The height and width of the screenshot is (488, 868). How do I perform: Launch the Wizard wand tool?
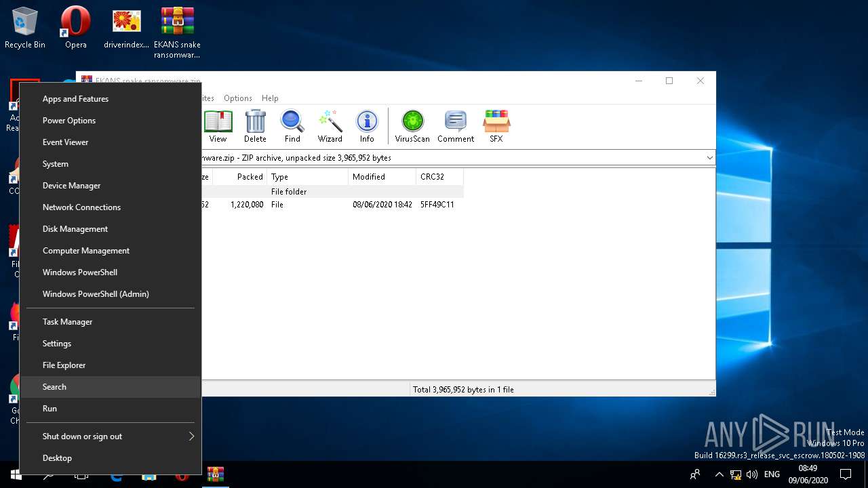(330, 126)
